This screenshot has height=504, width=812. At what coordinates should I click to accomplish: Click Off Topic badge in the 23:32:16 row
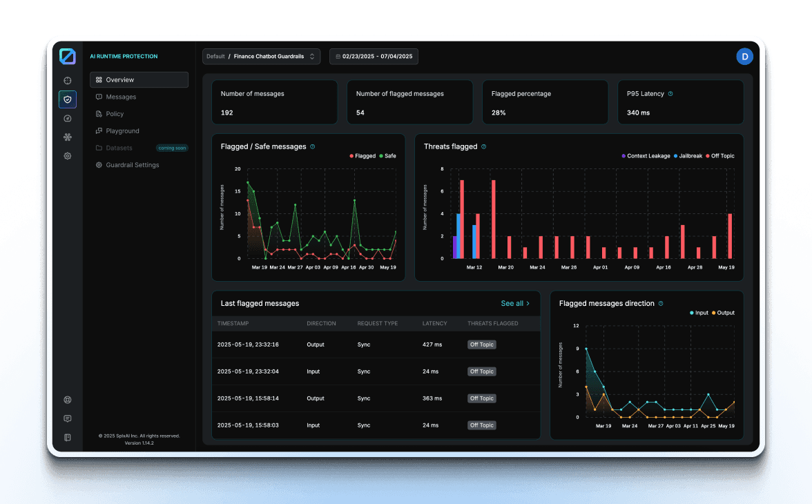pos(482,345)
